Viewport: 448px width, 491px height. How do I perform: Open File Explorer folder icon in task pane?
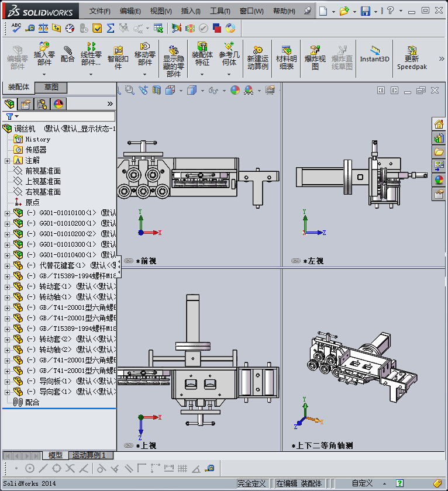tap(439, 152)
